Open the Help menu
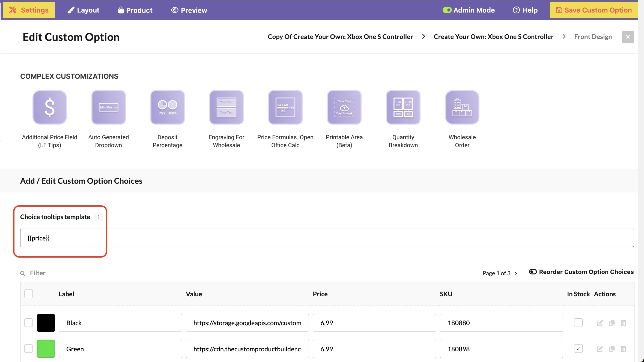644x362 pixels. point(525,10)
